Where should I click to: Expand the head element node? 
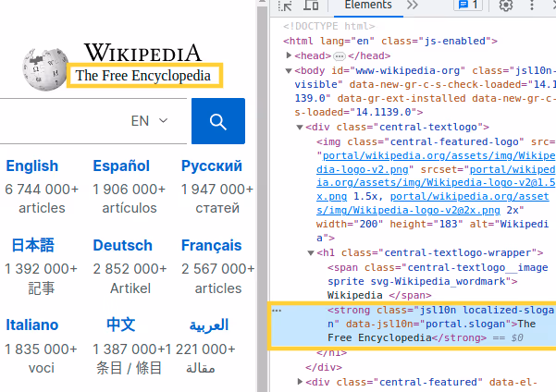coord(289,55)
